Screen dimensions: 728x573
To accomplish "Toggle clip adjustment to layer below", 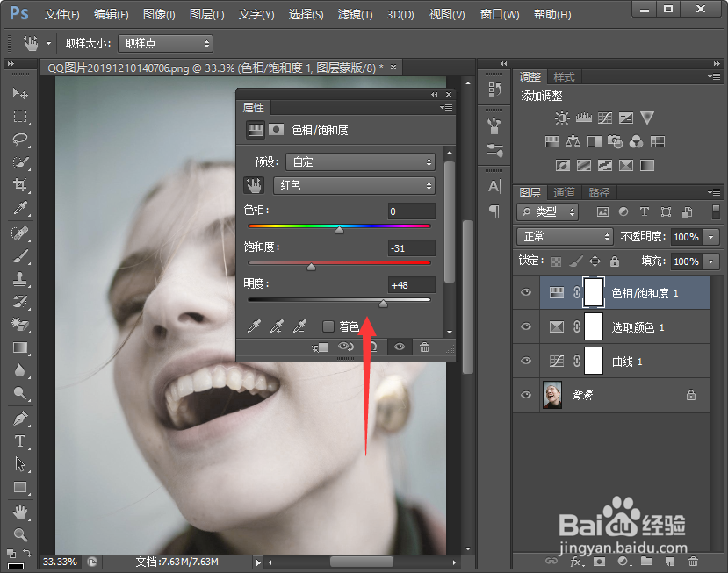I will (320, 347).
